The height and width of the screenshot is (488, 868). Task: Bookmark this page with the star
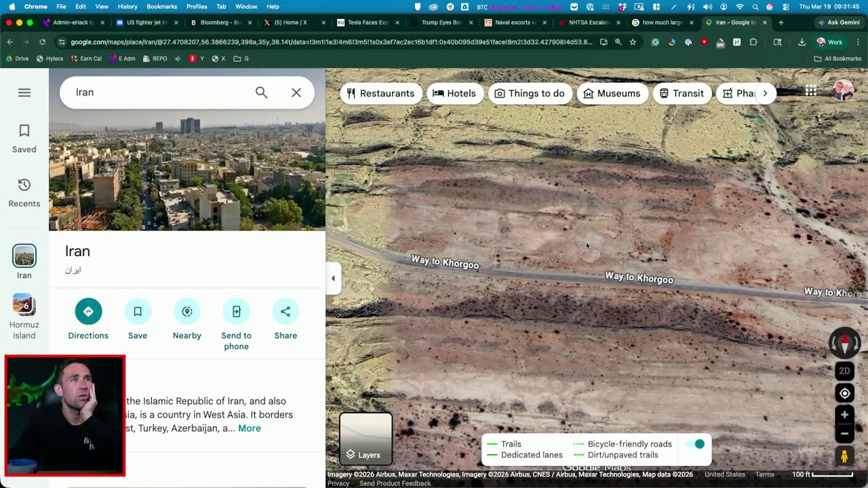click(x=633, y=42)
